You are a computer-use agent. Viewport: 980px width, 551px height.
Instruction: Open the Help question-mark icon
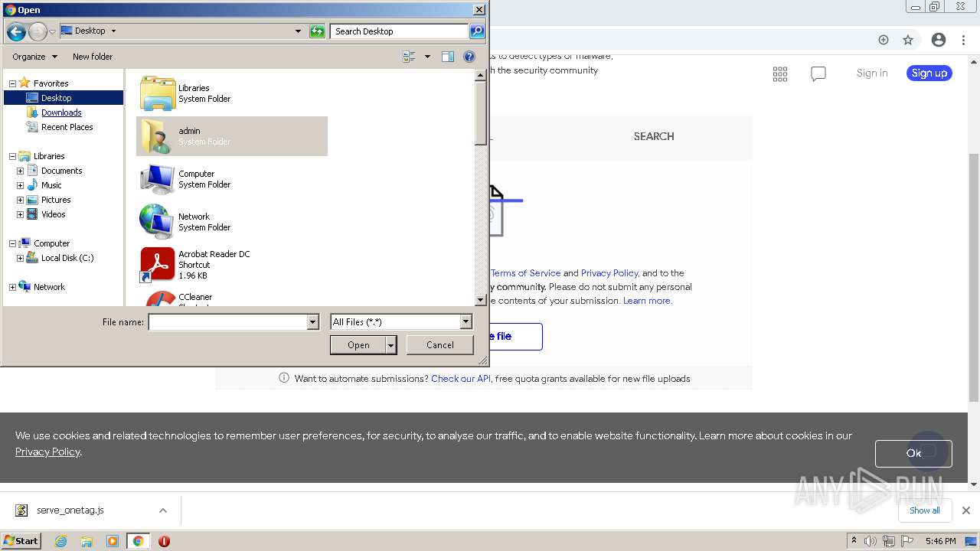(x=469, y=57)
